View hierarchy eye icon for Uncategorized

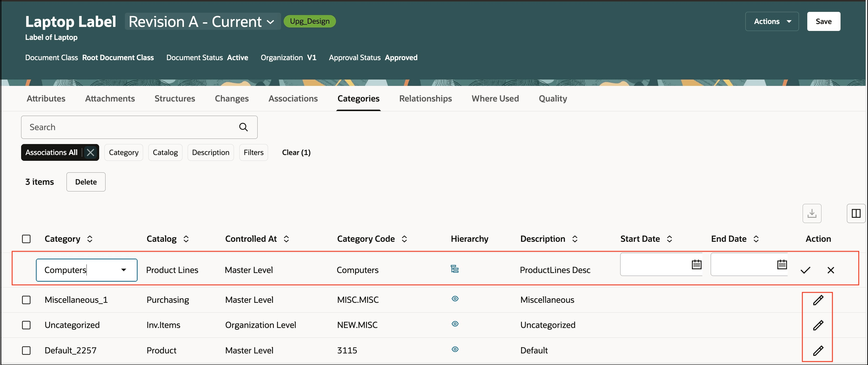click(x=455, y=324)
